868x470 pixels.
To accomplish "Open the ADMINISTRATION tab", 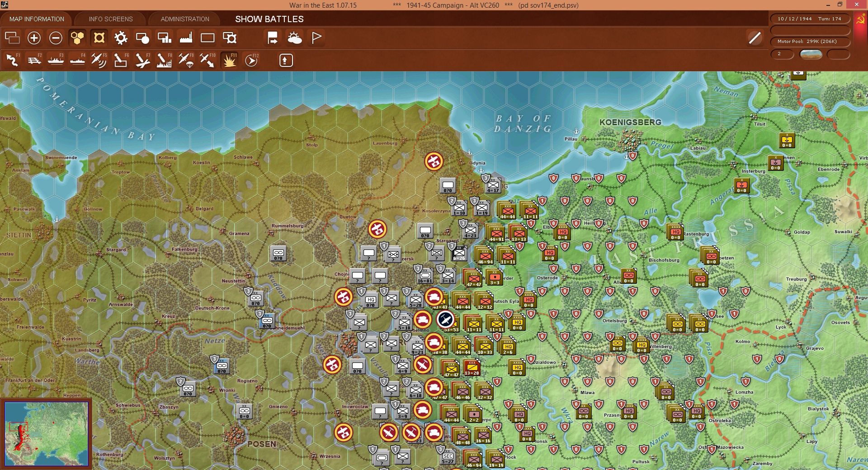I will [x=185, y=19].
